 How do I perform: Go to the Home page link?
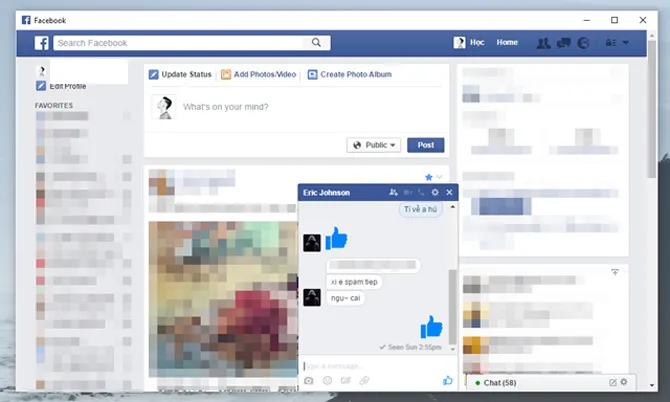tap(507, 42)
